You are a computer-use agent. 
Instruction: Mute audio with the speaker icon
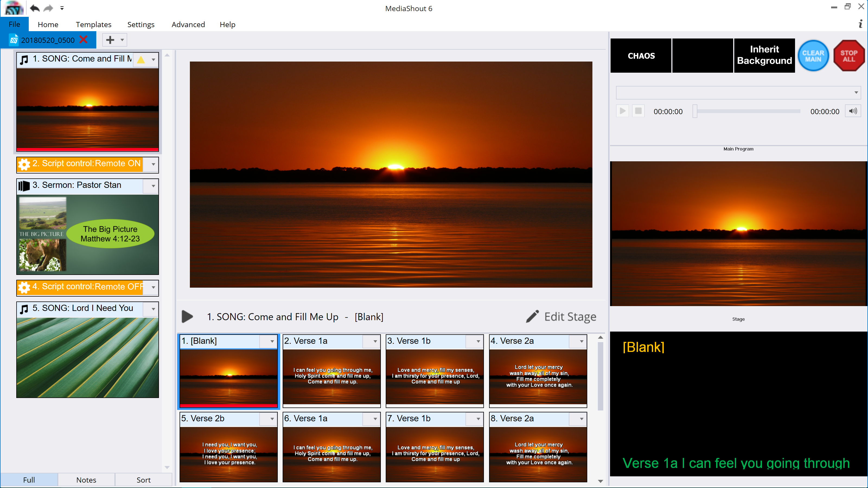[x=853, y=111]
